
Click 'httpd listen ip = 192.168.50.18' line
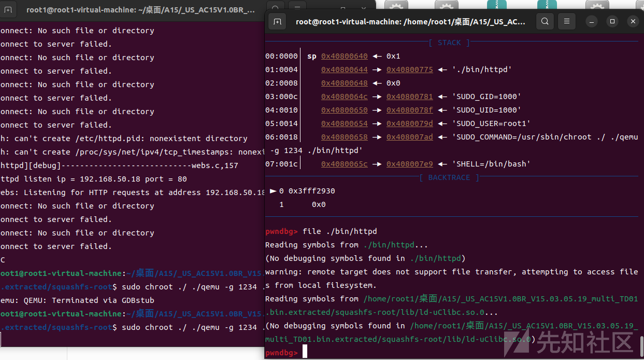[x=93, y=178]
